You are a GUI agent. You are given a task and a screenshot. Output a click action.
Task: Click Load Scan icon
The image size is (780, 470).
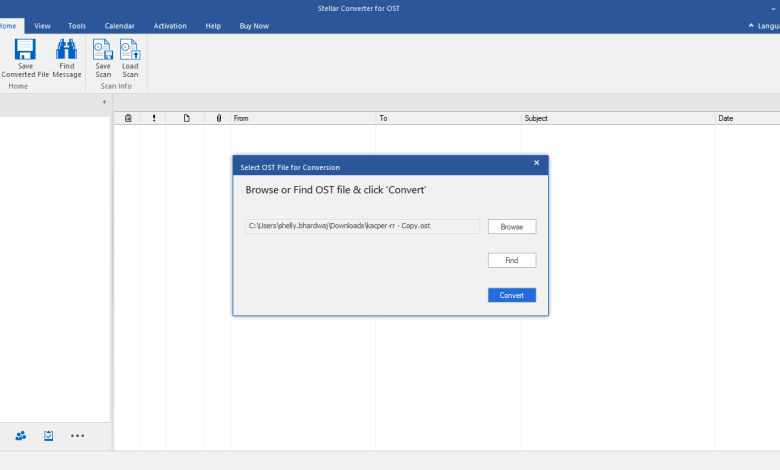130,50
